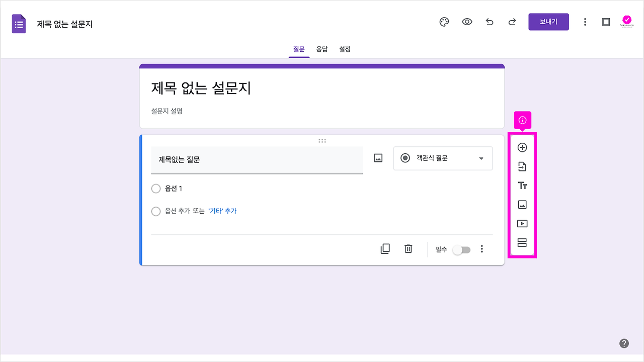Click the 보내기 send button
The image size is (644, 362).
548,22
